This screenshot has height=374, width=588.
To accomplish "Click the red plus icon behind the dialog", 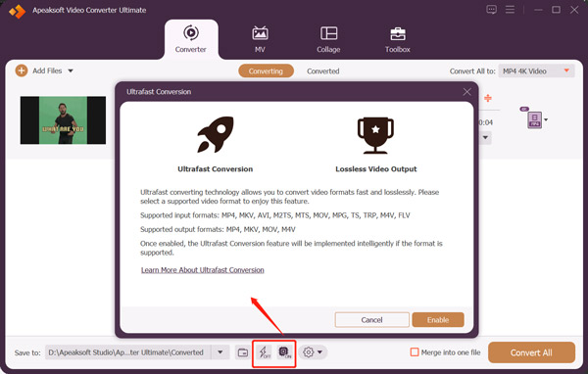I will click(488, 98).
